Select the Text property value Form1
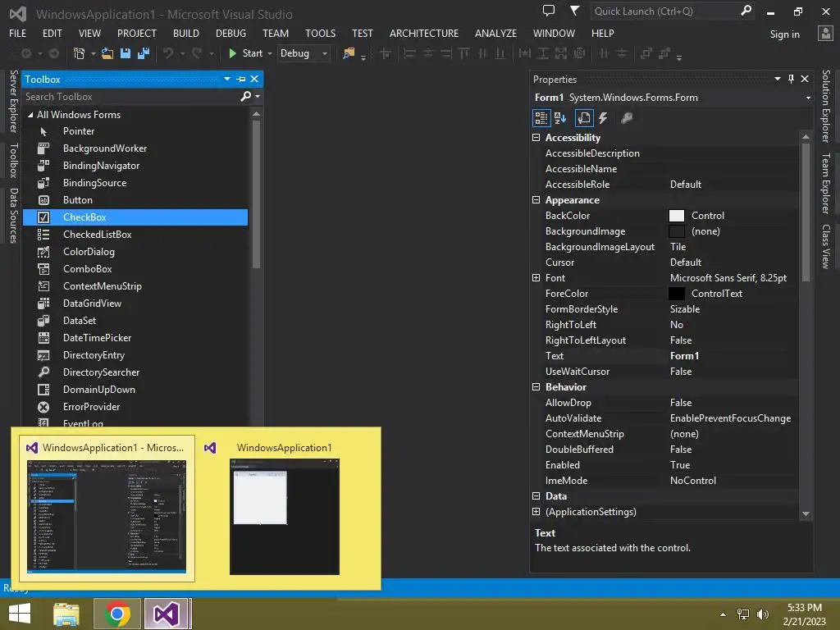The height and width of the screenshot is (630, 840). 685,356
